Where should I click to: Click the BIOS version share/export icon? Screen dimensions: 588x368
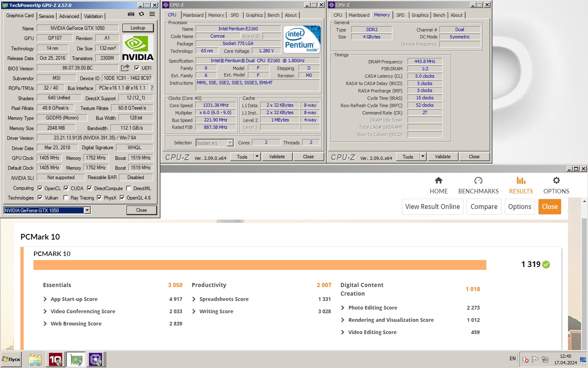coord(125,67)
